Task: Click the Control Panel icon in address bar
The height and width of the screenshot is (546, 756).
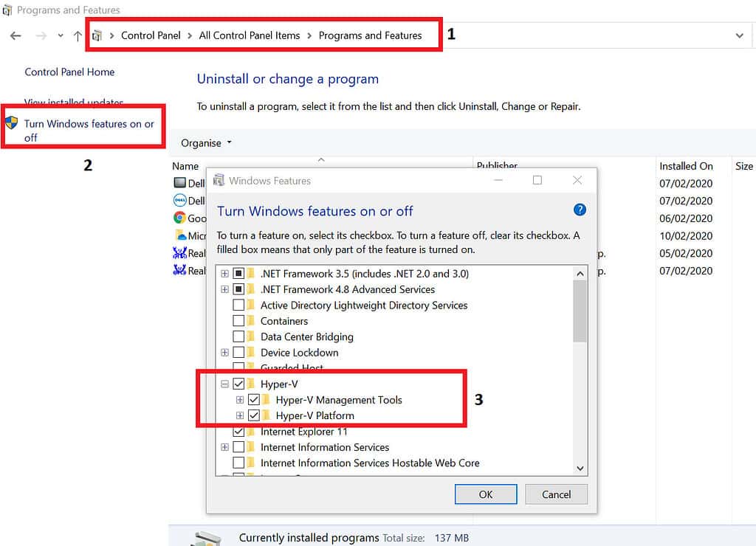Action: pyautogui.click(x=97, y=35)
